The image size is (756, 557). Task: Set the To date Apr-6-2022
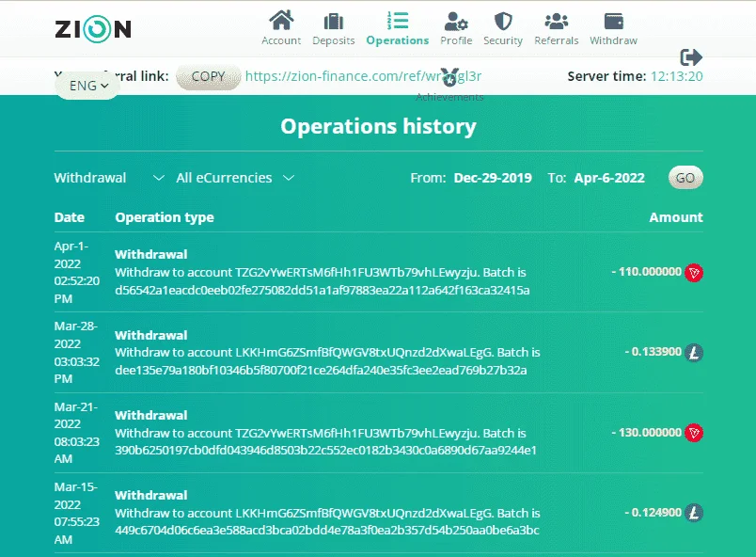click(x=609, y=178)
